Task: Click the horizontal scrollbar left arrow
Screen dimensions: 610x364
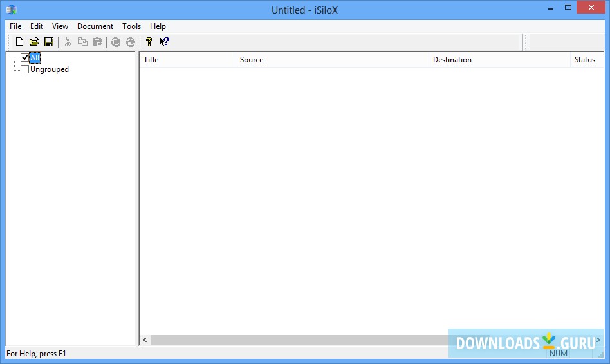Action: 145,340
